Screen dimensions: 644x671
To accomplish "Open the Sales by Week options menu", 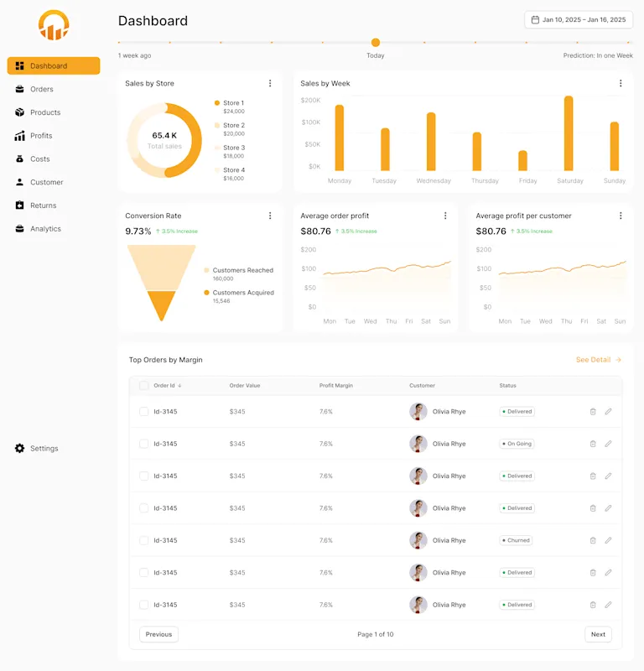I will [621, 83].
